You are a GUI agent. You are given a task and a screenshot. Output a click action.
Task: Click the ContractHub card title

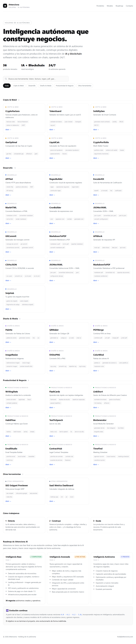pyautogui.click(x=56, y=448)
